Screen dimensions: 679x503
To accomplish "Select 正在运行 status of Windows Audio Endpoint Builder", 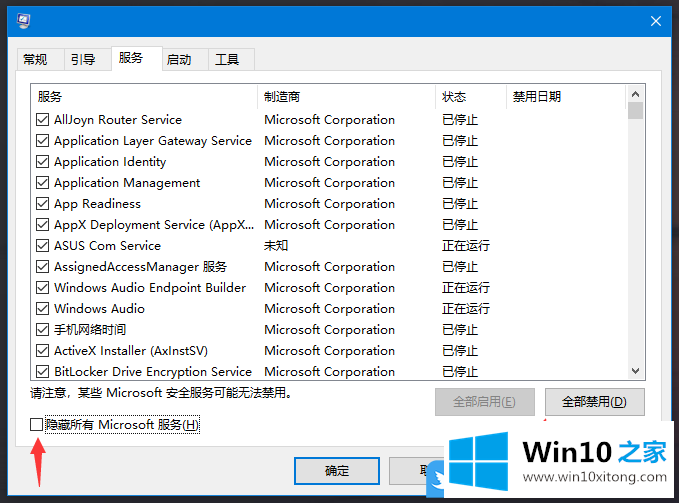I will 466,287.
